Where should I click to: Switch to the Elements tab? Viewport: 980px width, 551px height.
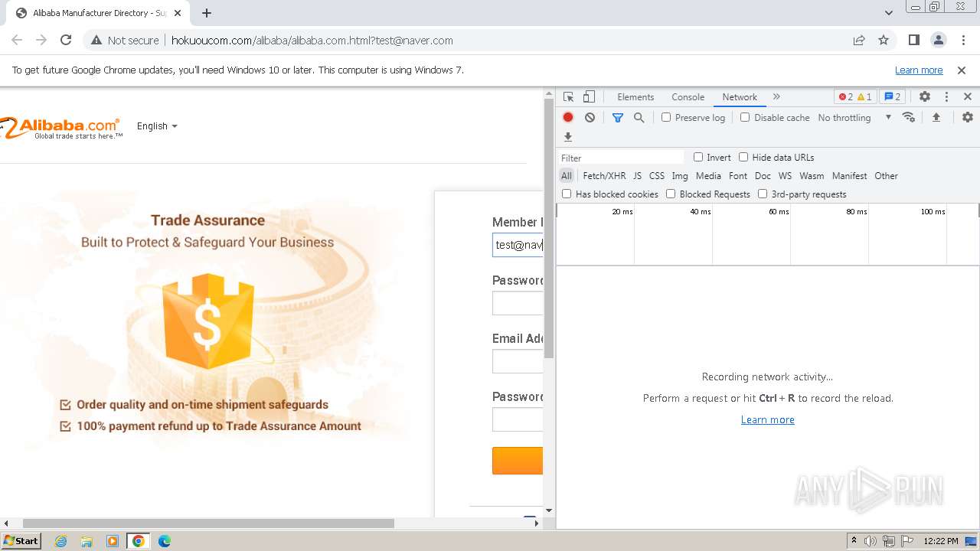[x=635, y=97]
